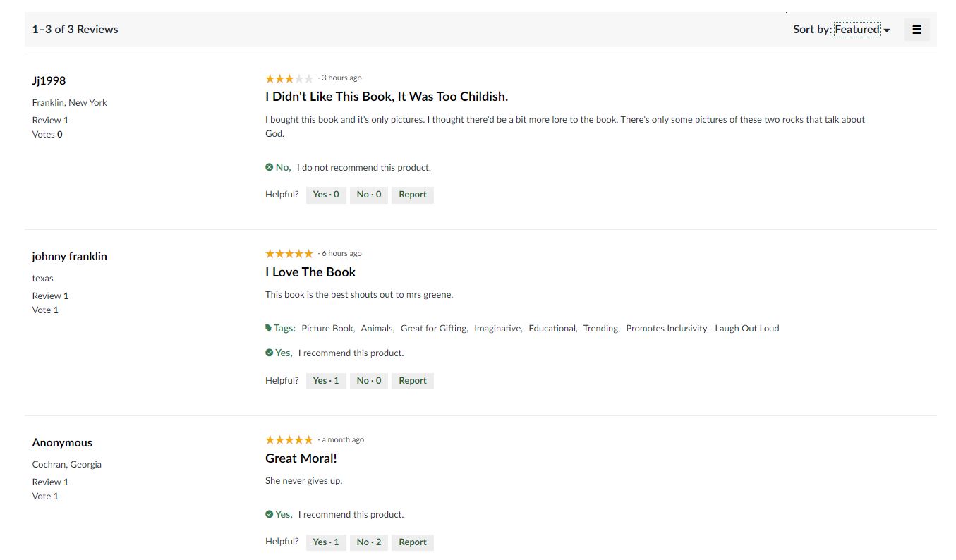Click the red X not-recommended icon
This screenshot has width=956, height=560.
click(x=270, y=167)
